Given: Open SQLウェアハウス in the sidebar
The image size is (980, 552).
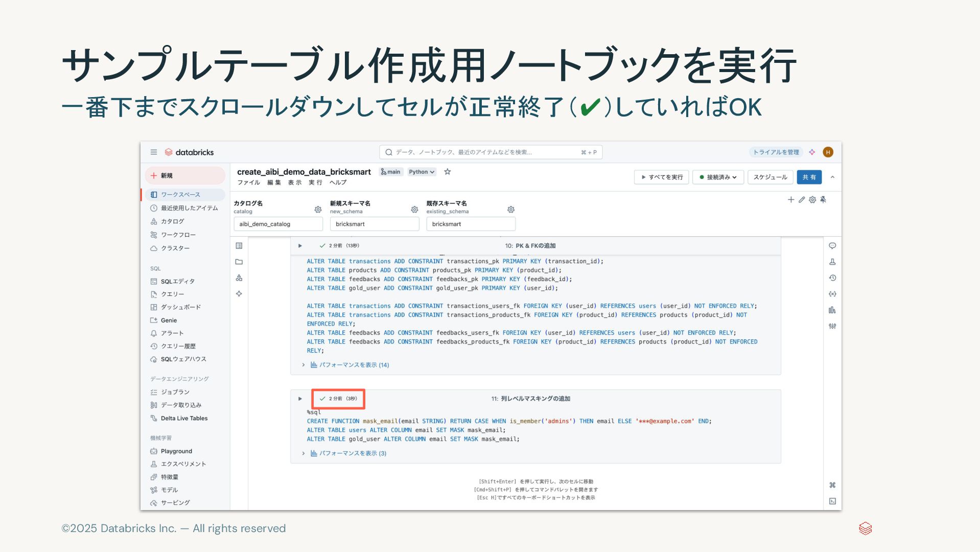Looking at the screenshot, I should click(x=185, y=359).
